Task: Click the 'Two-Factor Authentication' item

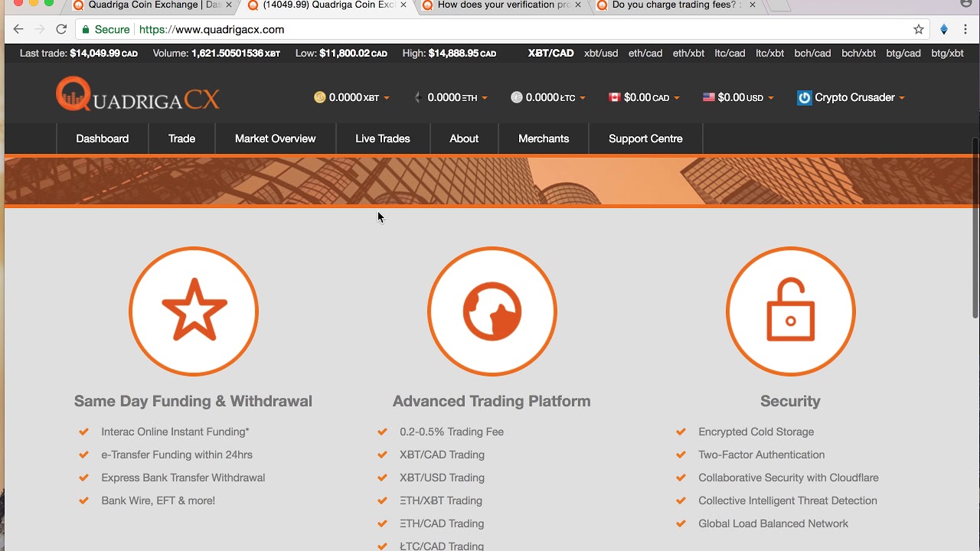Action: coord(762,455)
